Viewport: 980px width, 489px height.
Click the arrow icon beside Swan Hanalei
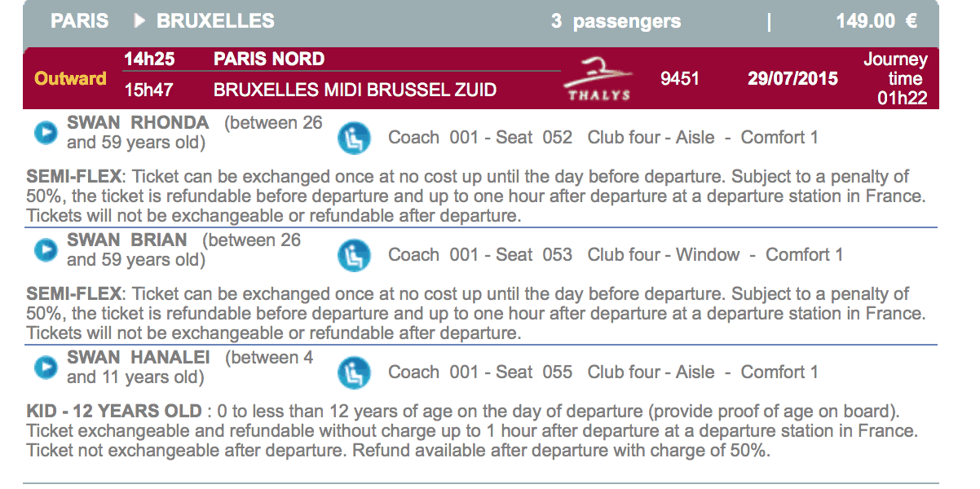tap(46, 368)
